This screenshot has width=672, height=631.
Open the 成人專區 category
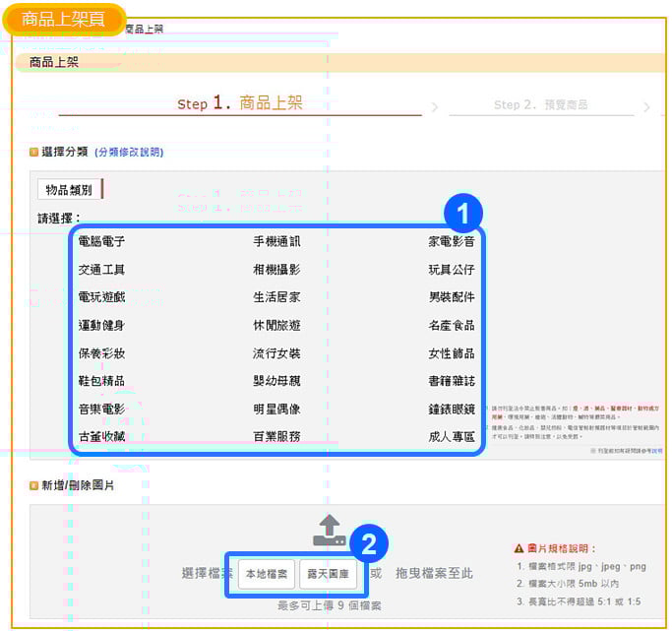click(x=451, y=436)
